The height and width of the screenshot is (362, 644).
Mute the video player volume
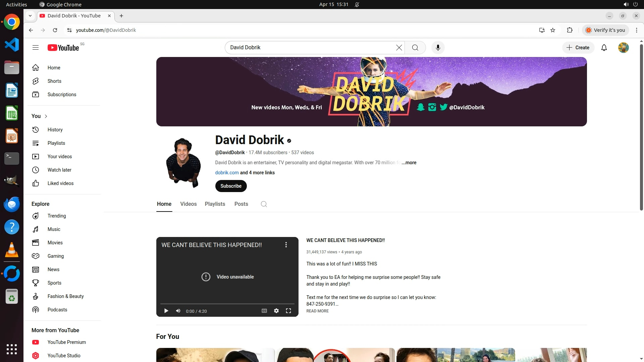coord(178,311)
